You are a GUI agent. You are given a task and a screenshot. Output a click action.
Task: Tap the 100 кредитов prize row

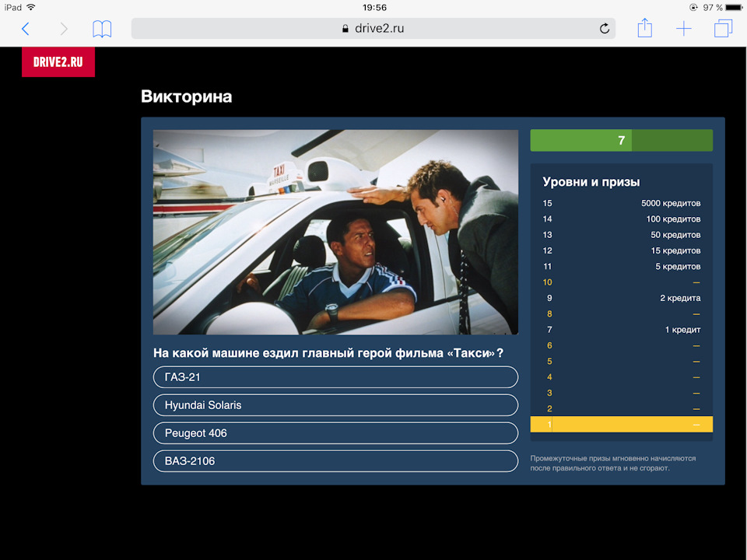(x=621, y=219)
